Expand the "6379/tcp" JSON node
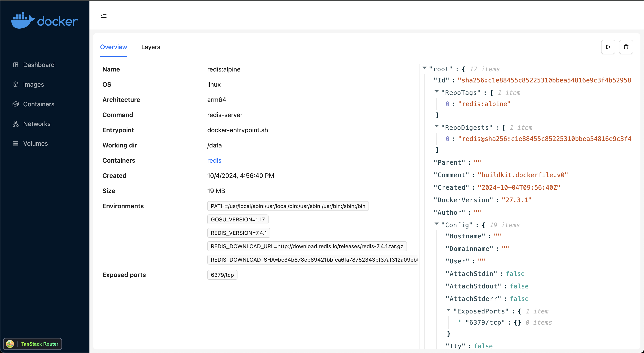This screenshot has width=644, height=353. tap(460, 321)
